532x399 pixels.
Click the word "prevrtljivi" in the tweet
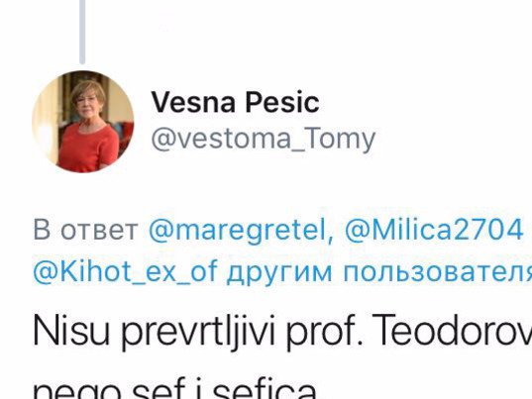(x=198, y=330)
